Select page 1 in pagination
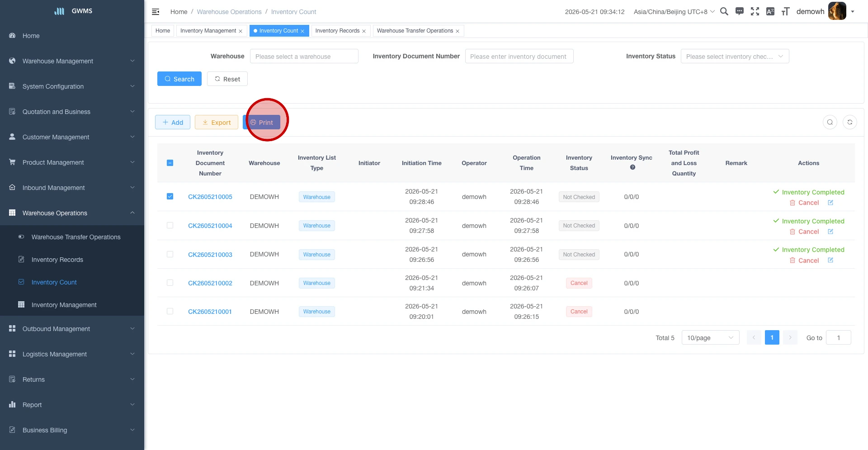The height and width of the screenshot is (450, 868). (772, 337)
